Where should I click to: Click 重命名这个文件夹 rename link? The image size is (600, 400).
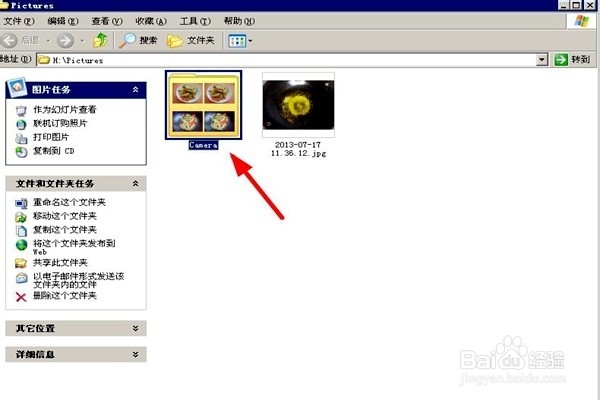coord(69,202)
